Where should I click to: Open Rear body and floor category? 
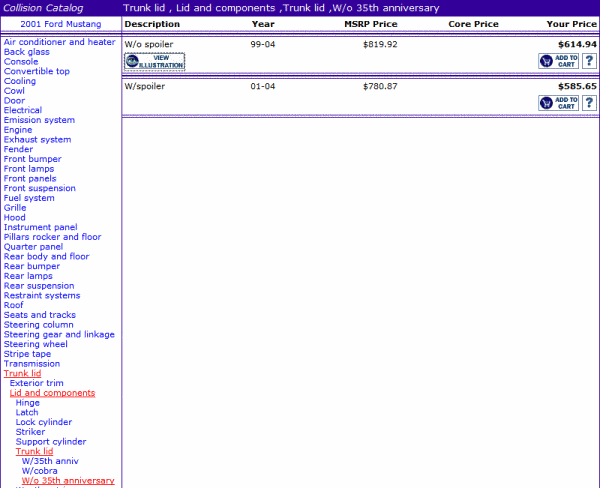coord(46,256)
